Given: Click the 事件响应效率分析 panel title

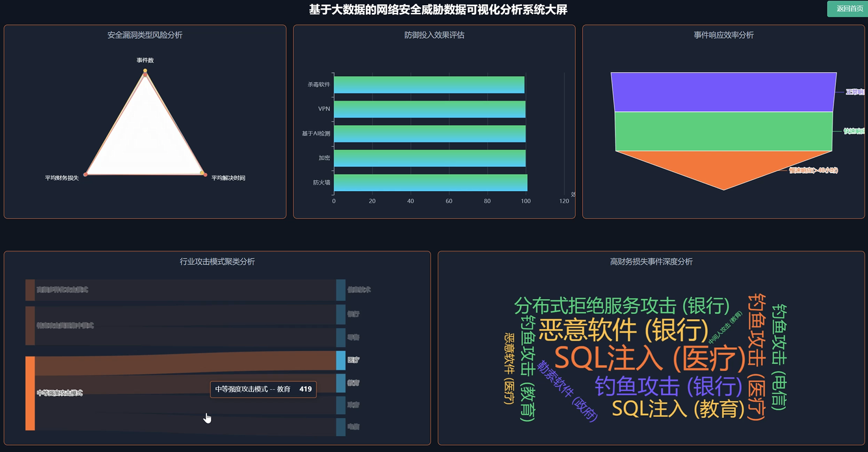Looking at the screenshot, I should pyautogui.click(x=724, y=35).
